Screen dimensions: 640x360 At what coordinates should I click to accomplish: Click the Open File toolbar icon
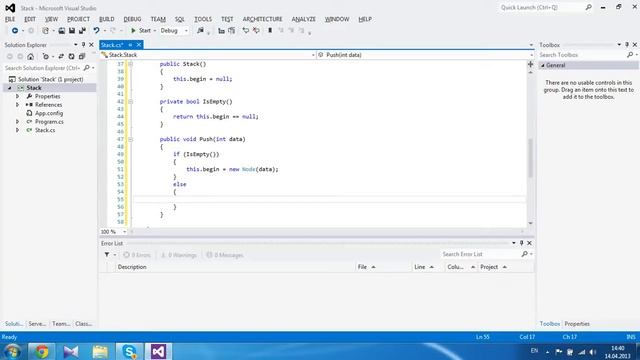[x=61, y=31]
